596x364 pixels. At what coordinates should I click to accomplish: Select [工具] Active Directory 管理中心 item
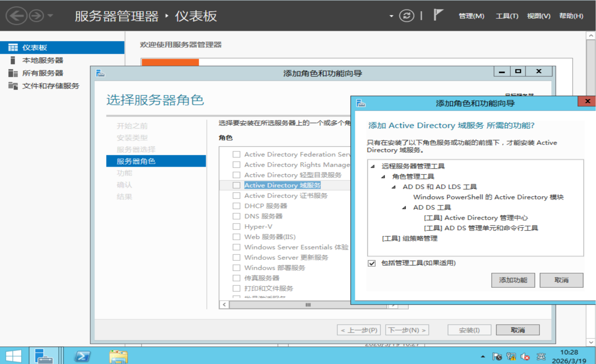pyautogui.click(x=476, y=218)
